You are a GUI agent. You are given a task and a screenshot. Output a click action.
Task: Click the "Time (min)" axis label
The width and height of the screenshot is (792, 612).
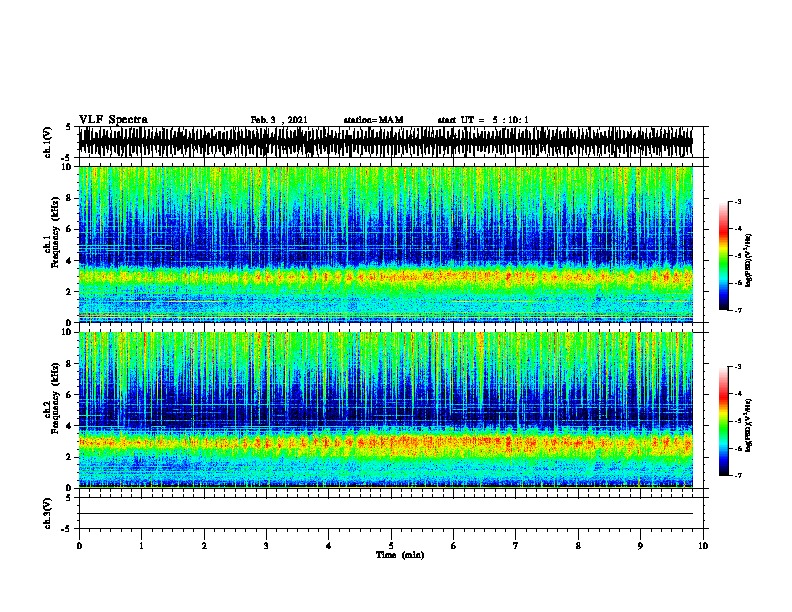click(x=400, y=555)
